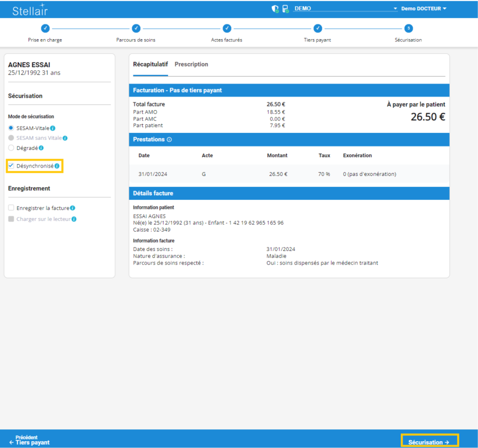This screenshot has width=478, height=448.
Task: Select the Dégradé radio button
Action: point(11,148)
